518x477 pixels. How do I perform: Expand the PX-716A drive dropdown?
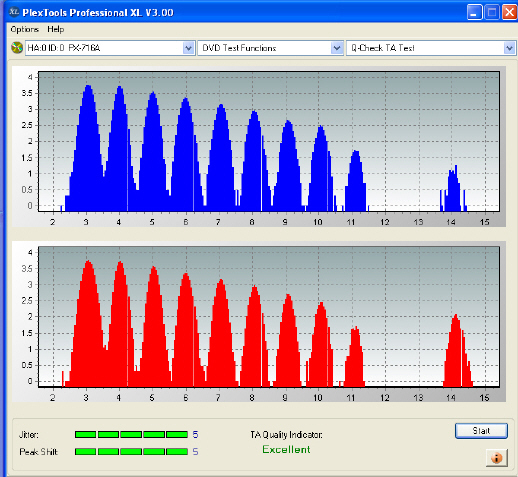188,48
